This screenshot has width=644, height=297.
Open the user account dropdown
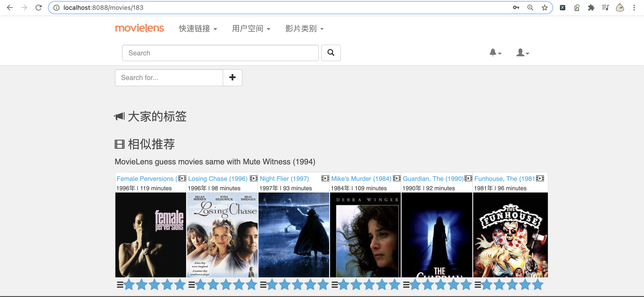click(523, 52)
